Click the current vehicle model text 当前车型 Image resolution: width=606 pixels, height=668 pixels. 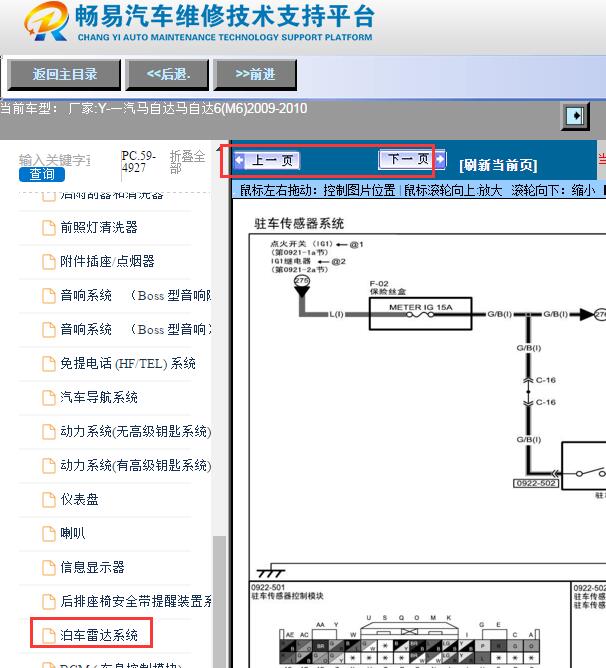click(153, 109)
